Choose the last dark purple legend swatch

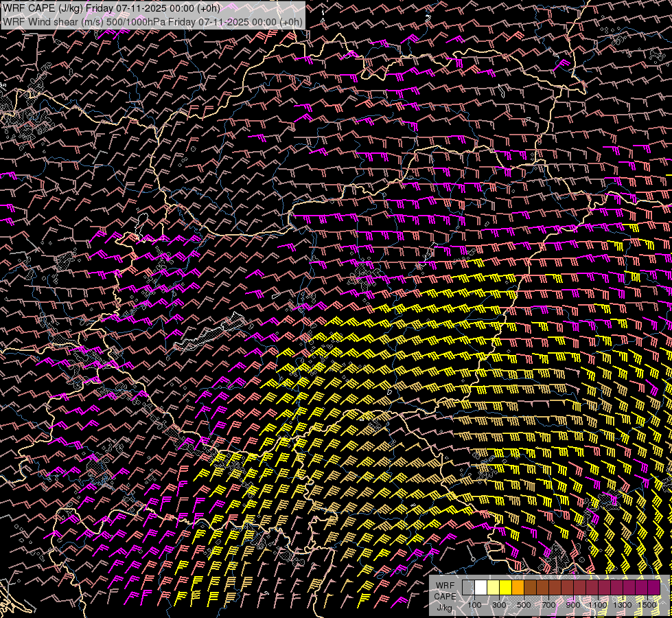point(653,588)
